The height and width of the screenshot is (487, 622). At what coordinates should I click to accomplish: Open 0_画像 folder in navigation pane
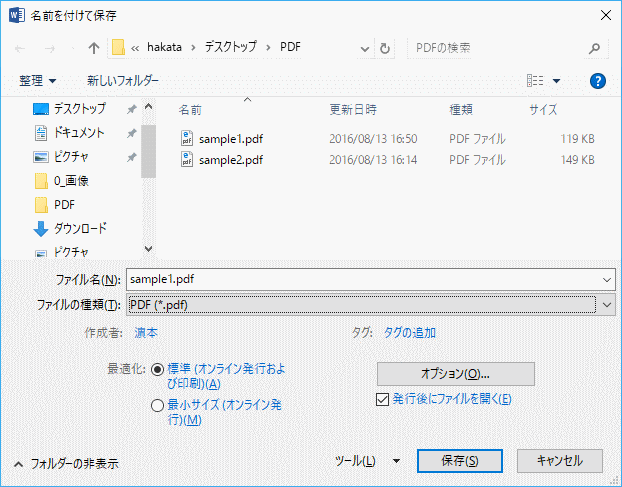click(71, 181)
